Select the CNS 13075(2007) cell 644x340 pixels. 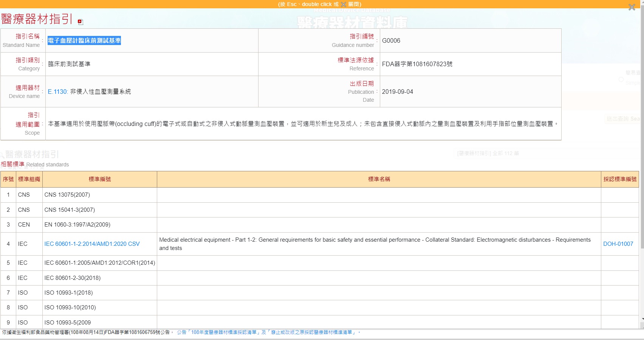pos(100,195)
